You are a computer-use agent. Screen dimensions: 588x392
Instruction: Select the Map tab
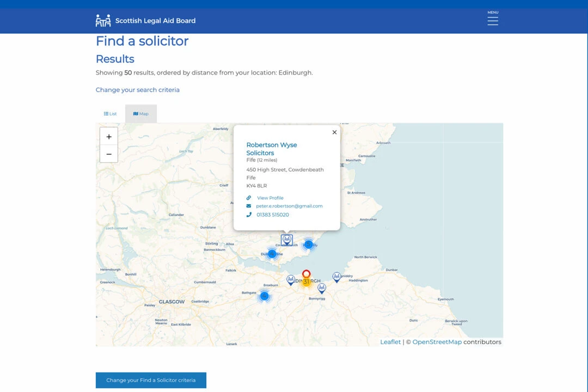click(x=141, y=114)
